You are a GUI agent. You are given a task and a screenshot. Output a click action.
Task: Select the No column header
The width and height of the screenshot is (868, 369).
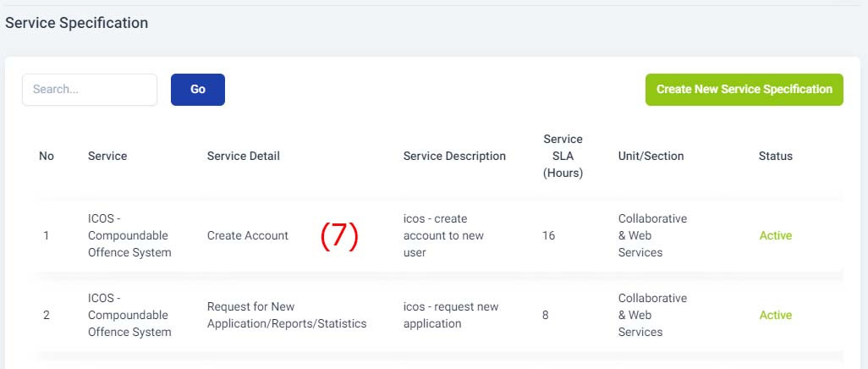47,157
